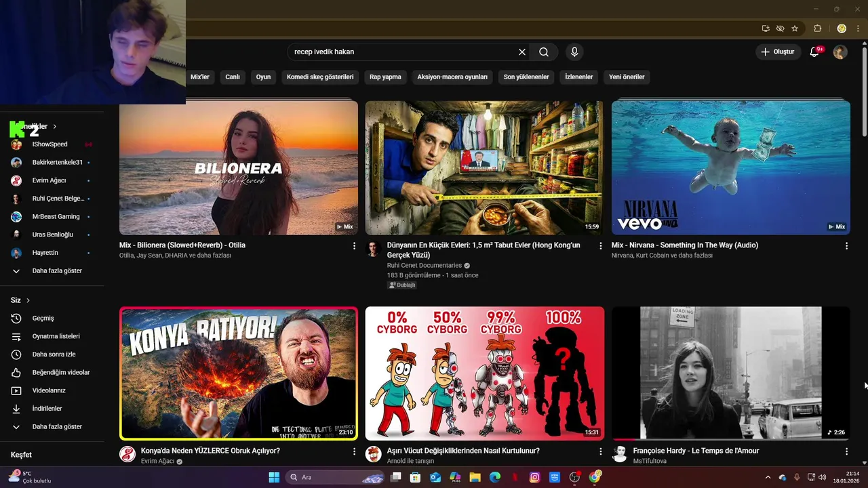868x488 pixels.
Task: Open options menu for Tabut Evler video
Action: pyautogui.click(x=600, y=246)
